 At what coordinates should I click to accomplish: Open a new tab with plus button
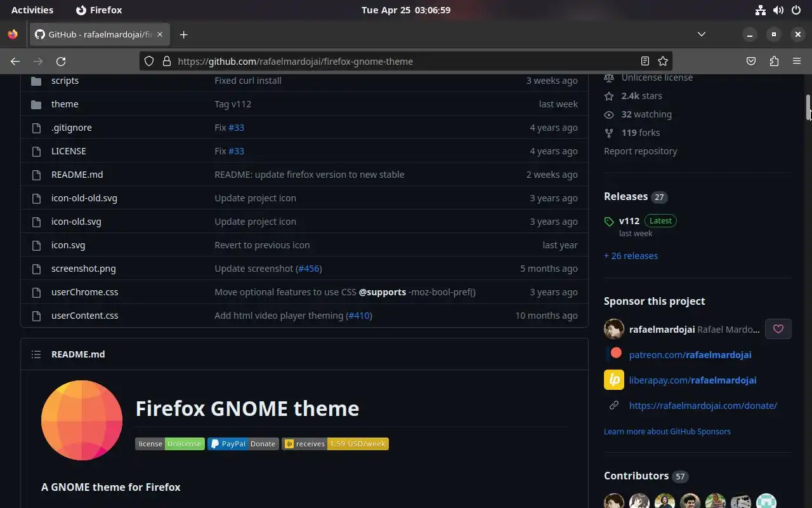[183, 34]
